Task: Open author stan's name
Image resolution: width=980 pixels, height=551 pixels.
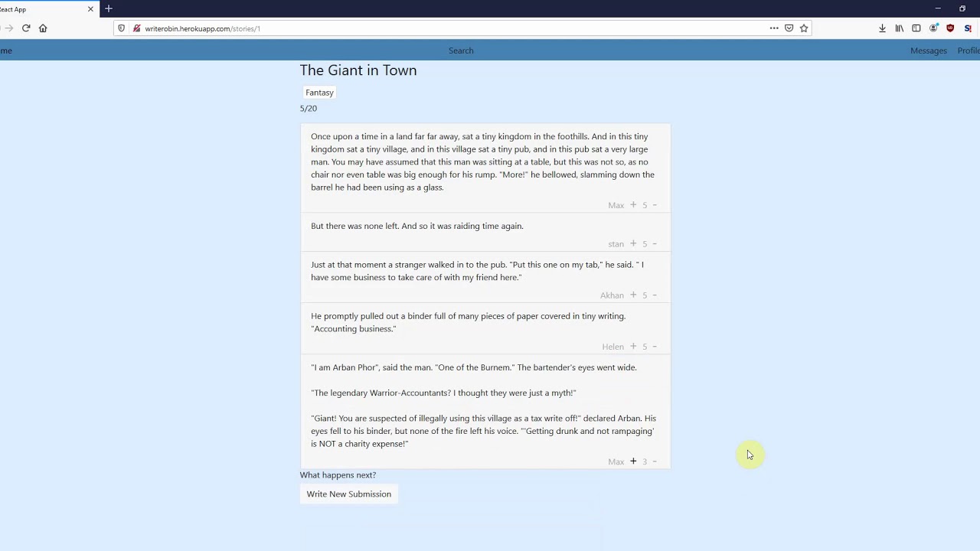Action: (x=616, y=244)
